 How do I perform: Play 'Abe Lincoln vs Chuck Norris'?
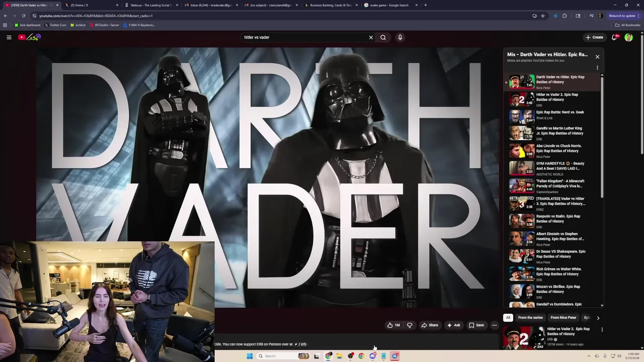point(552,151)
